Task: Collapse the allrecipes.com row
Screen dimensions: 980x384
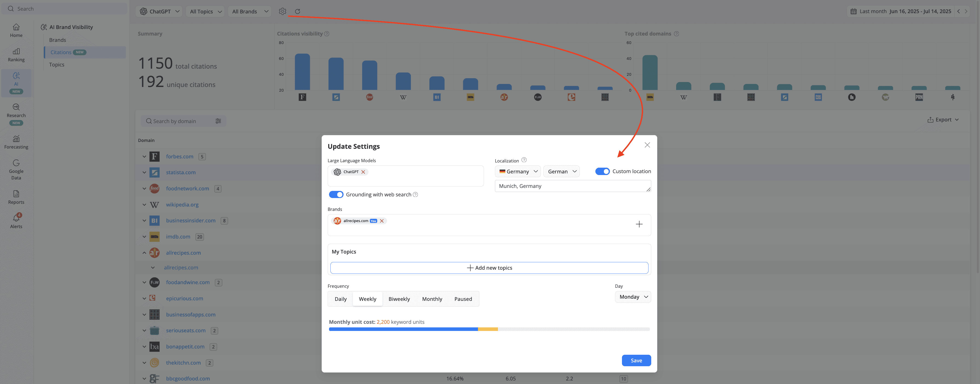Action: pyautogui.click(x=144, y=253)
